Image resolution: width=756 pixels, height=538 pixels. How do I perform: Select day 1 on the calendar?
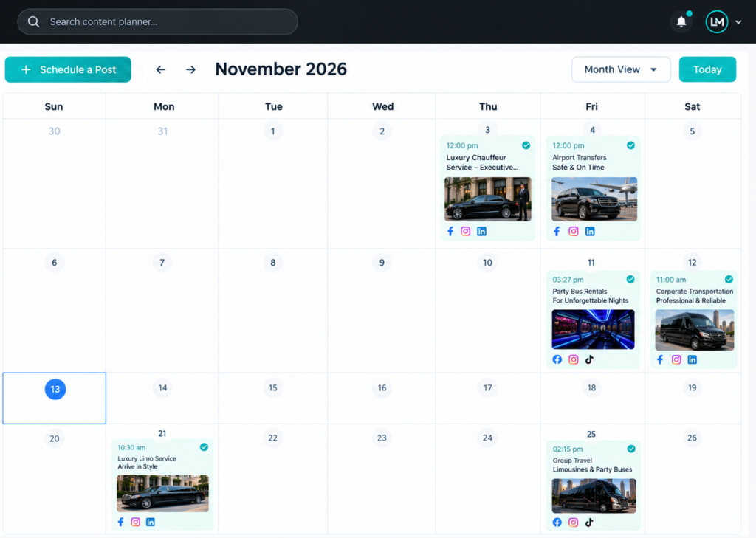(x=273, y=131)
